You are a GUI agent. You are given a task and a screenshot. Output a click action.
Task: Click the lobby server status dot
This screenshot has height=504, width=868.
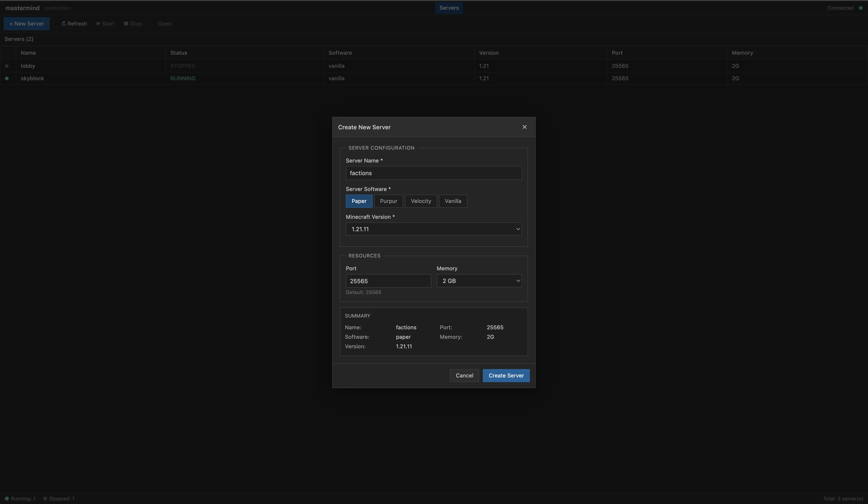point(7,66)
